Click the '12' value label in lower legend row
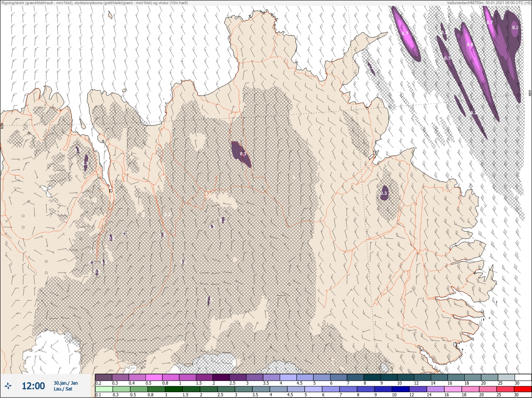 coord(411,395)
